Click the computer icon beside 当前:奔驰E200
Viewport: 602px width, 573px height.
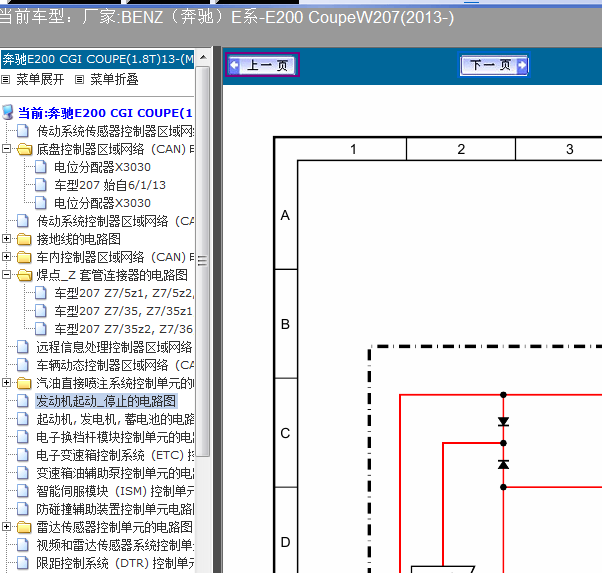8,112
